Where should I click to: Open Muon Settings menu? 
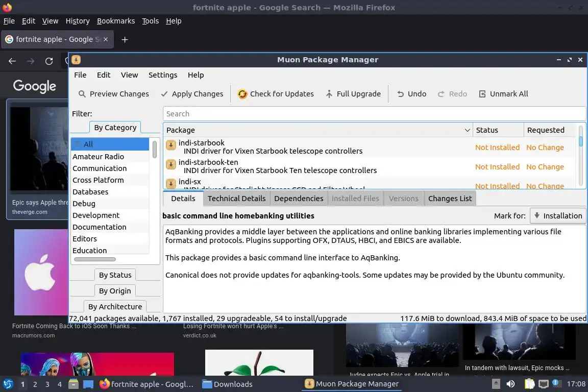[x=163, y=75]
